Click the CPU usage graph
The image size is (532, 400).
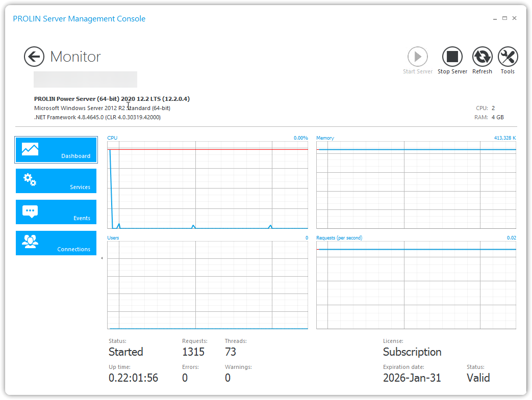click(x=208, y=185)
